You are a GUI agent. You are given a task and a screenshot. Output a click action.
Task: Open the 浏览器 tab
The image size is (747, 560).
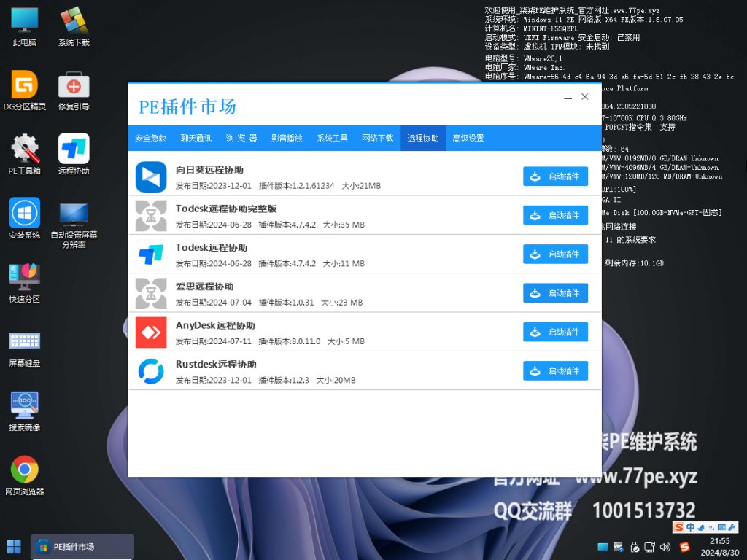coord(241,138)
